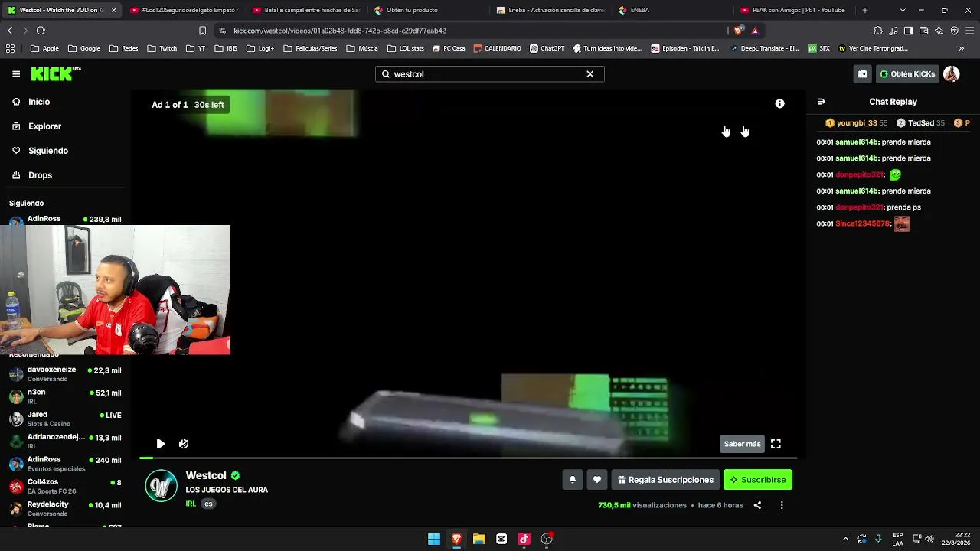This screenshot has height=551, width=980.
Task: Open Jared recommended channel
Action: coord(64,419)
